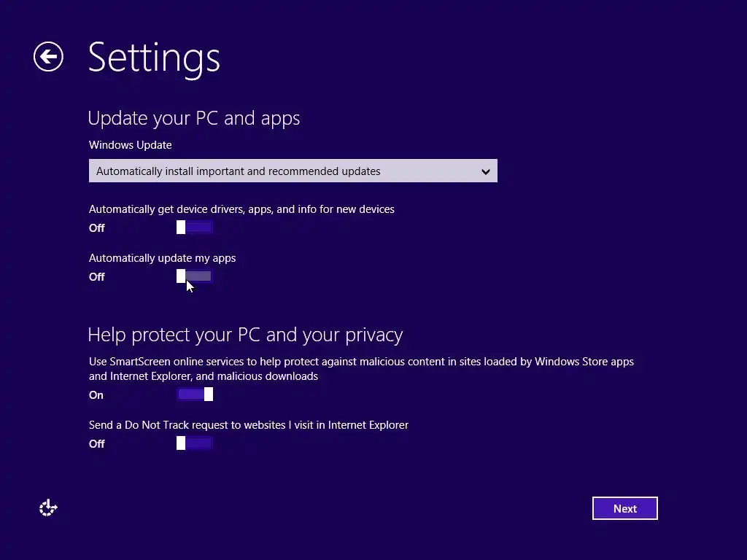Click 'Help protect your PC and your privacy' heading
This screenshot has width=747, height=560.
245,335
